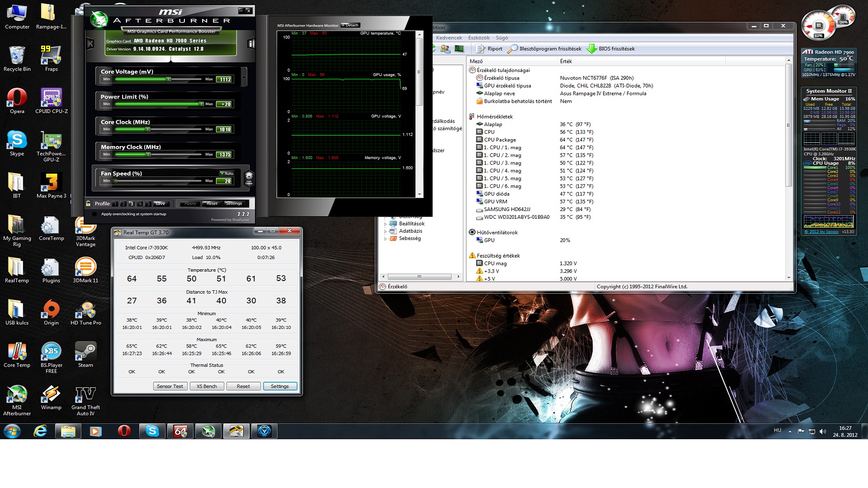This screenshot has height=488, width=868.
Task: Open the TechPowerUp GPU-Z desktop icon
Action: pyautogui.click(x=52, y=146)
